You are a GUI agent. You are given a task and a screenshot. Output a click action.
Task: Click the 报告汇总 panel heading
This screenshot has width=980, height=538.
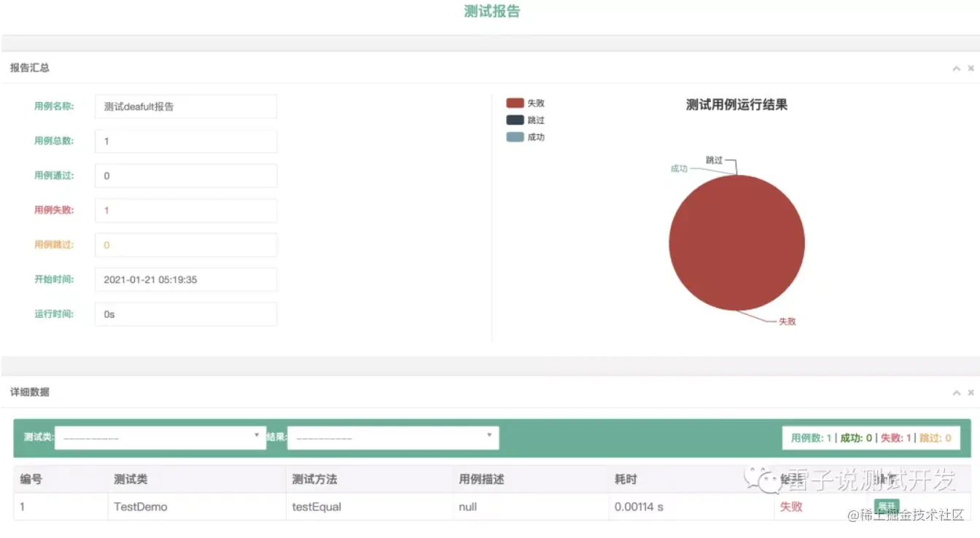[x=30, y=68]
